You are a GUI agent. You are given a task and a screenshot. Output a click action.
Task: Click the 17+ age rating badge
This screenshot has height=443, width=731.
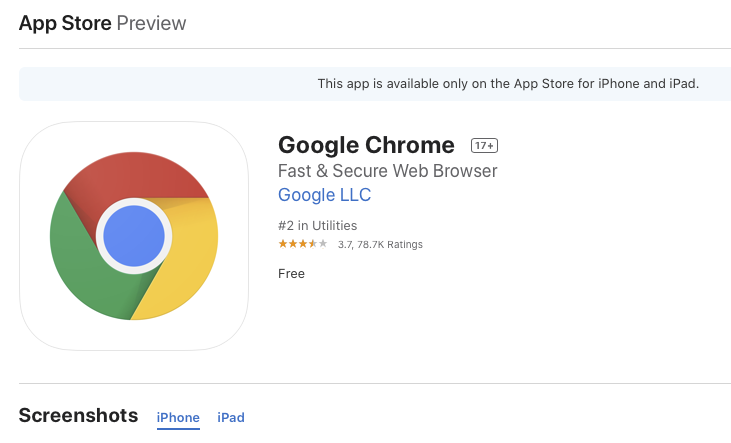(484, 145)
